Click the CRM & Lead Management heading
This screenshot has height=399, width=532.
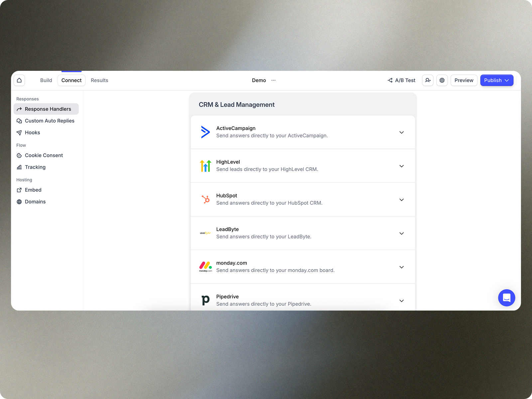[x=237, y=105]
